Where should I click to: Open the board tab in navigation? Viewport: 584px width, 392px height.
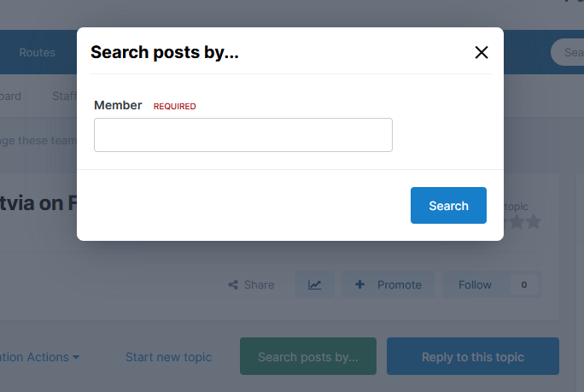pyautogui.click(x=10, y=97)
